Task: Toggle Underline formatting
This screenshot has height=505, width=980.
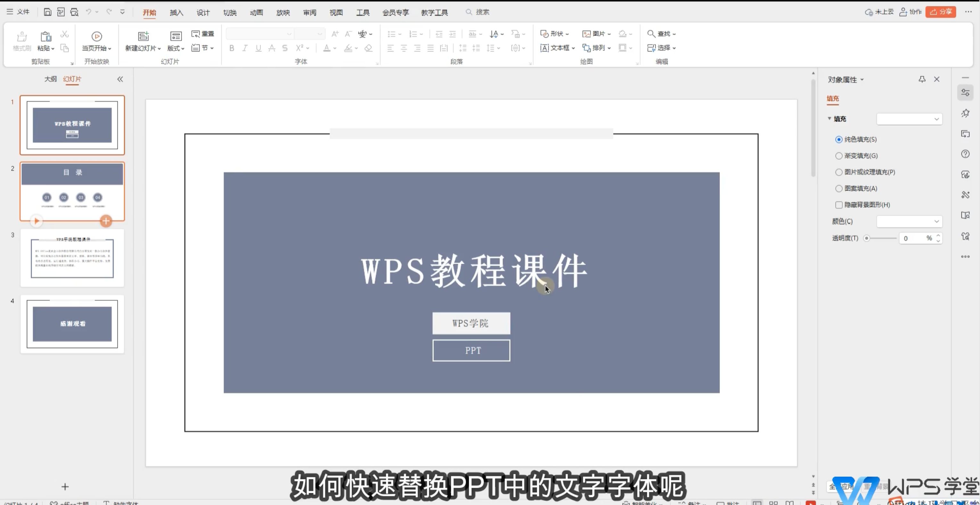Action: 258,48
